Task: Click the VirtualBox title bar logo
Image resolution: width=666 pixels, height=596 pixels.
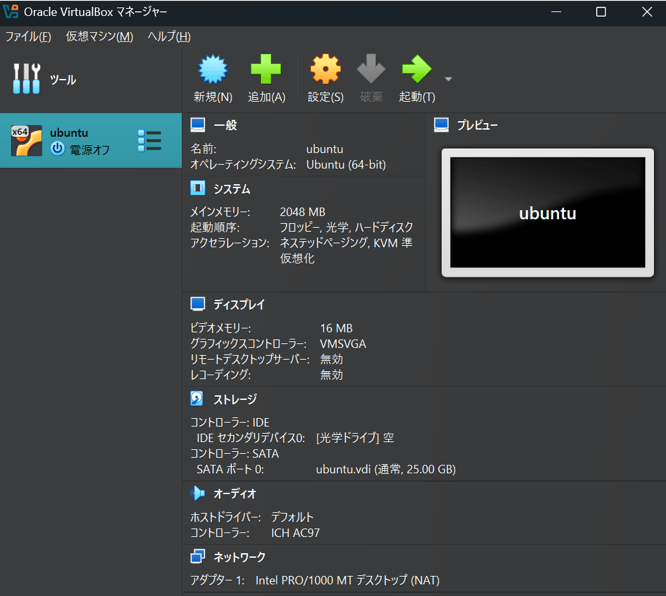Action: pos(11,11)
